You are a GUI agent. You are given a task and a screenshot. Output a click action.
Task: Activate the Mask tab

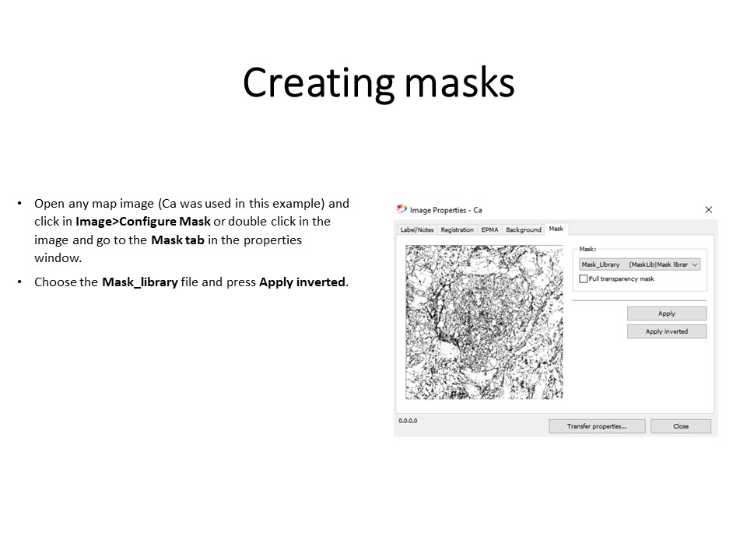(x=556, y=229)
